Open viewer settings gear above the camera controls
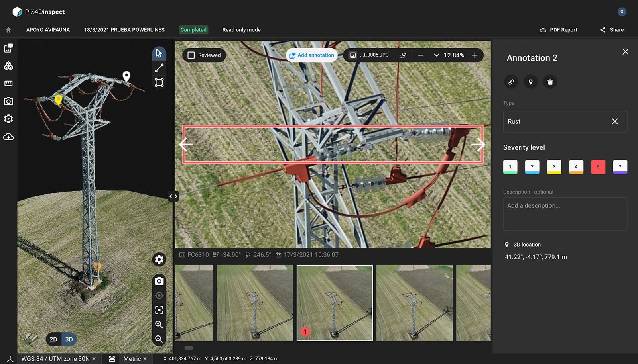The height and width of the screenshot is (364, 638). tap(159, 260)
